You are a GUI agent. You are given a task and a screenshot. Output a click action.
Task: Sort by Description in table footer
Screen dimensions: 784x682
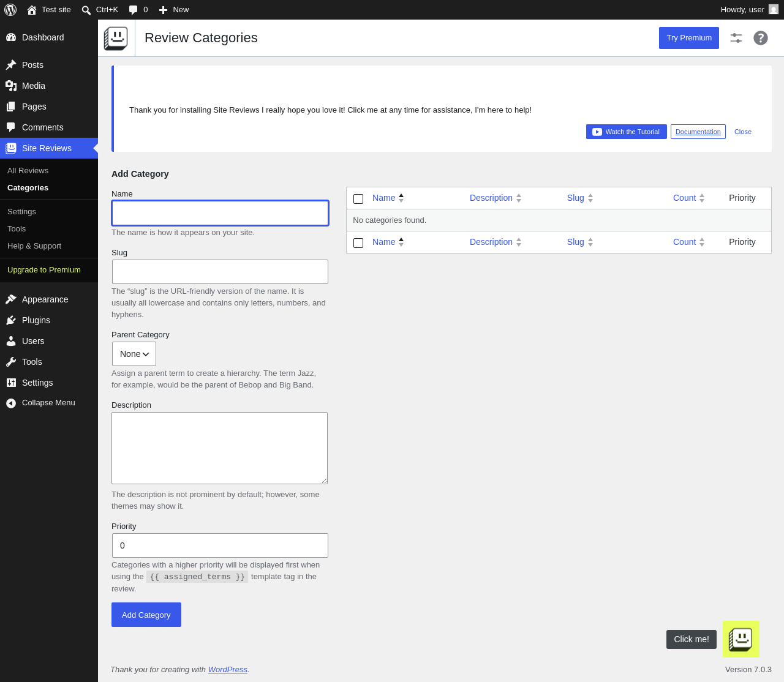click(496, 242)
